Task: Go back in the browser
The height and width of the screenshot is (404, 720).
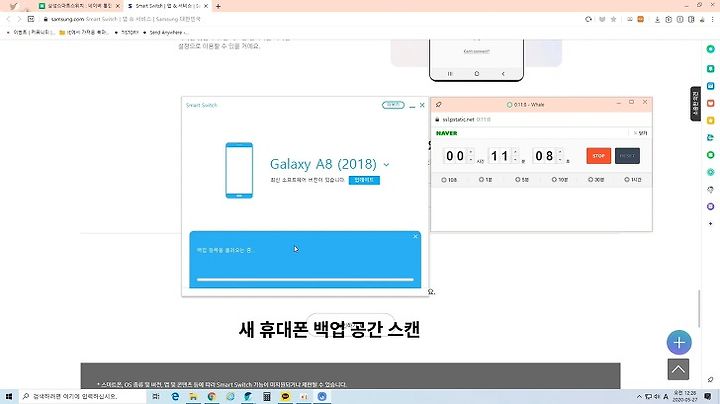Action: pyautogui.click(x=8, y=19)
